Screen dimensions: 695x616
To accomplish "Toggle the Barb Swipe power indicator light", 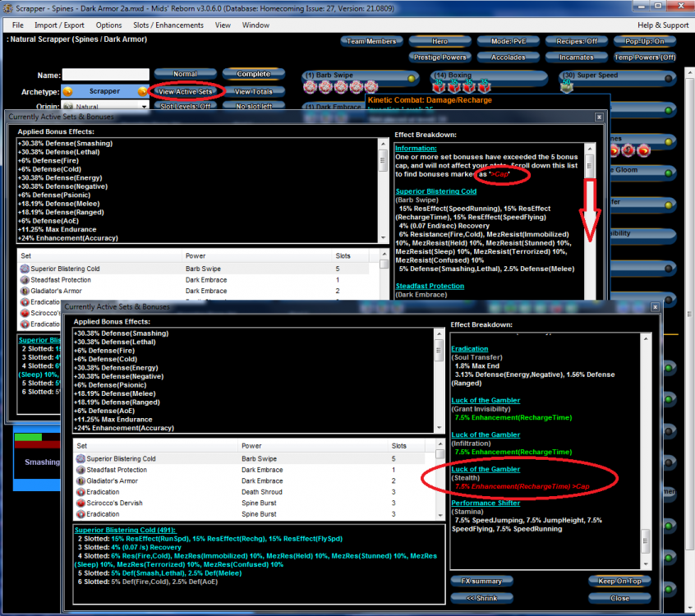I will (x=411, y=78).
